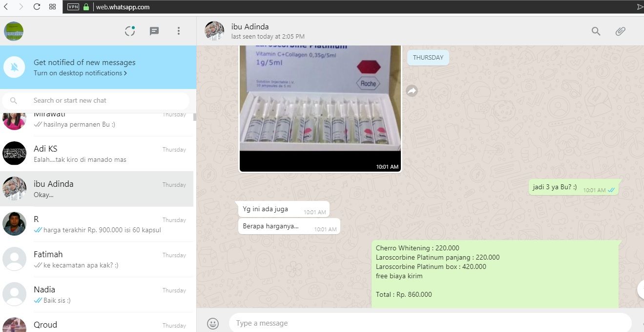Viewport: 644px width, 332px height.
Task: Open chat with contact R
Action: (97, 224)
